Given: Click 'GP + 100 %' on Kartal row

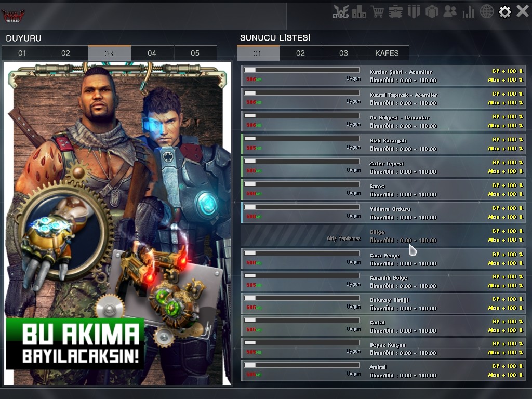Looking at the screenshot, I should pos(508,321).
